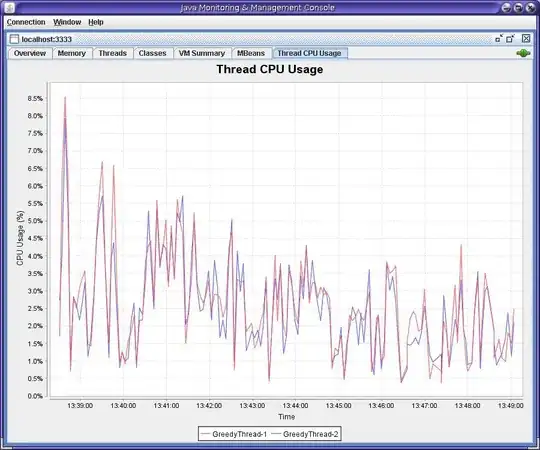
Task: Click the green connection status icon
Action: pos(523,53)
